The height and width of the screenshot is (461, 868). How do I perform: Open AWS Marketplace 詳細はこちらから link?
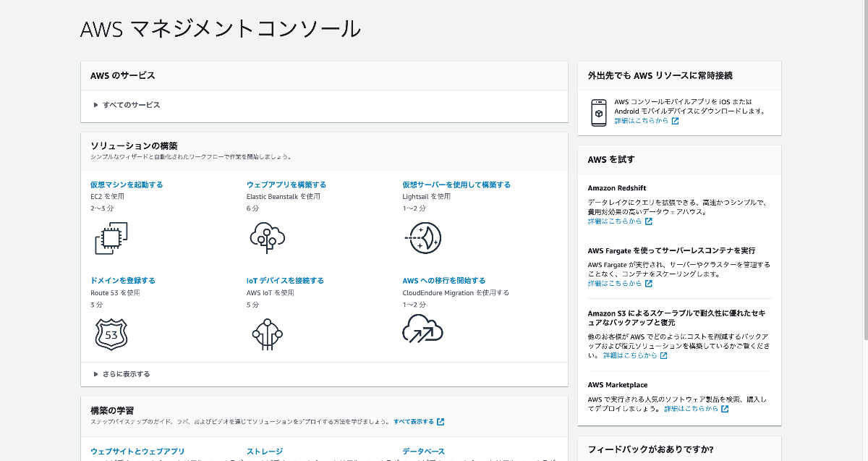click(x=692, y=409)
